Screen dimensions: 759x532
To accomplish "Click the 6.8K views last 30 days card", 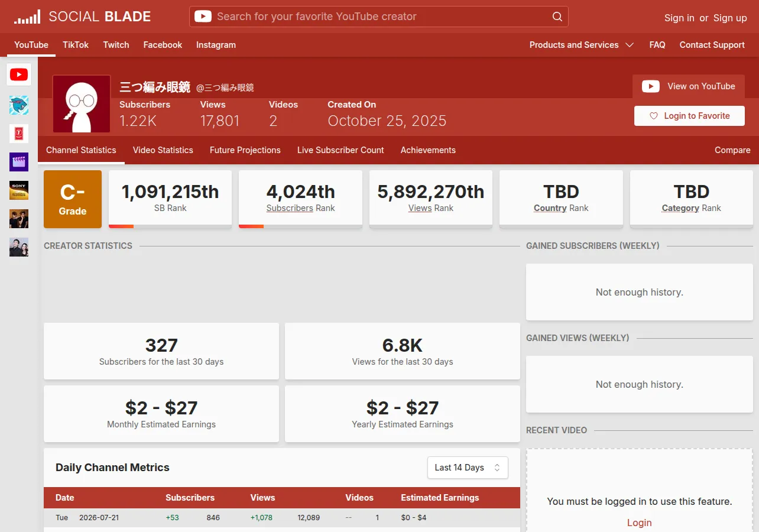I will pos(403,351).
